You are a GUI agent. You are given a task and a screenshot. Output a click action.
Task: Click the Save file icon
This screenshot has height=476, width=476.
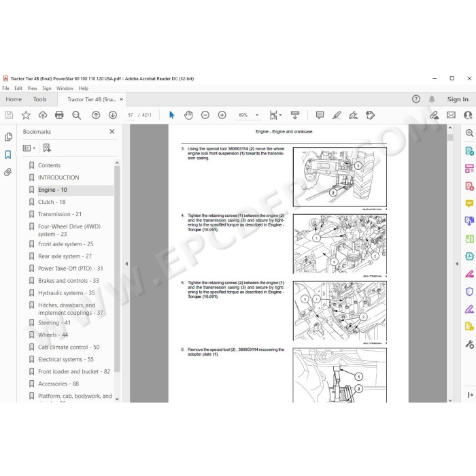[x=9, y=115]
